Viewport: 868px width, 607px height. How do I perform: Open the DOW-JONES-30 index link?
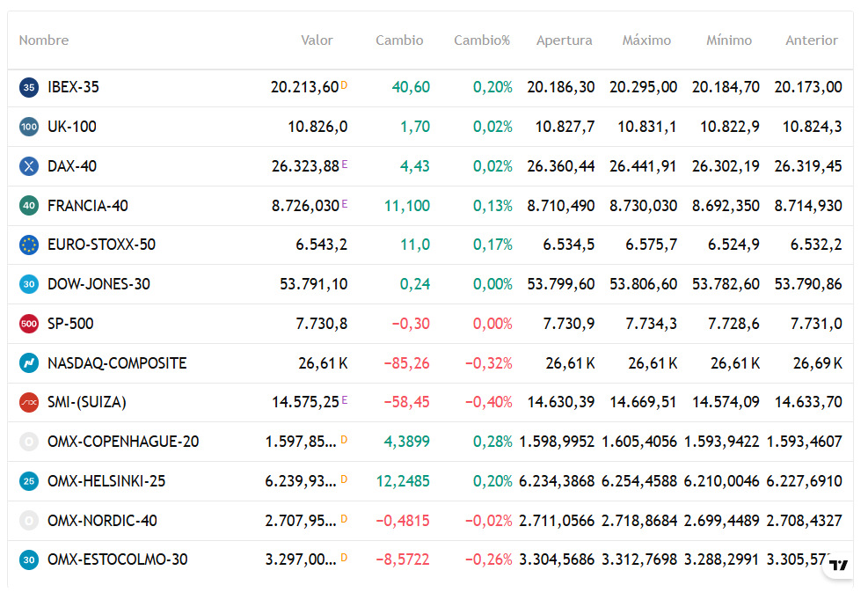click(x=98, y=284)
